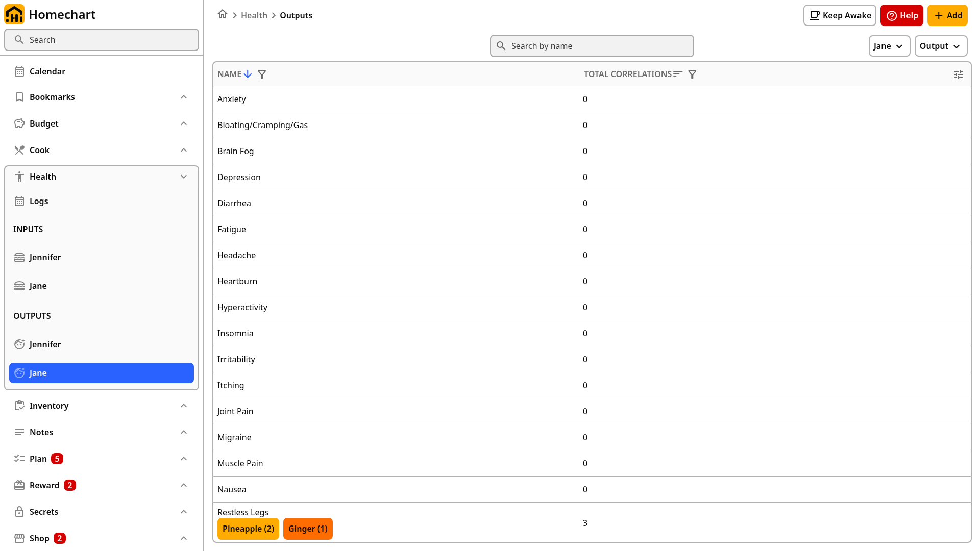Click the Jennifer outputs face icon
This screenshot has height=551, width=980.
coord(19,344)
